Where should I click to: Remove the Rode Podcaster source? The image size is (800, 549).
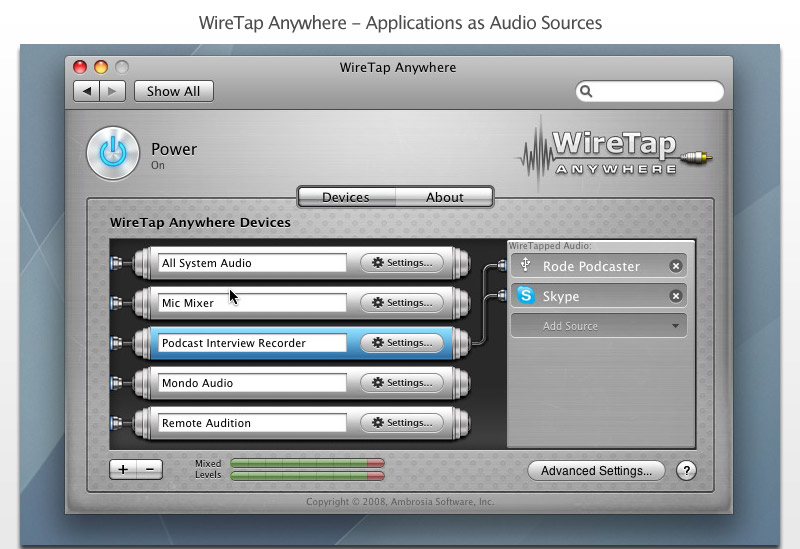coord(676,266)
